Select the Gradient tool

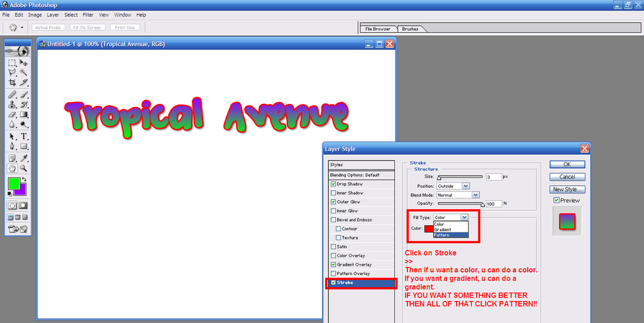[x=24, y=115]
